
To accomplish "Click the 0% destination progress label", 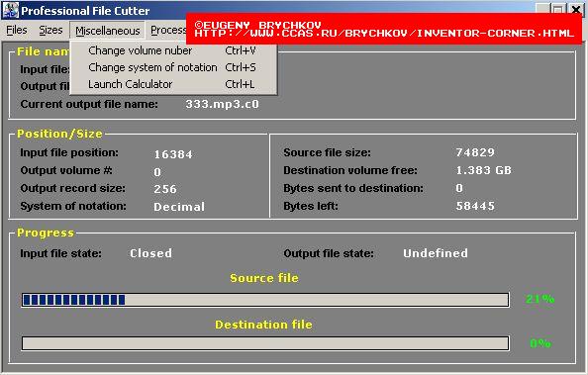I will coord(540,343).
